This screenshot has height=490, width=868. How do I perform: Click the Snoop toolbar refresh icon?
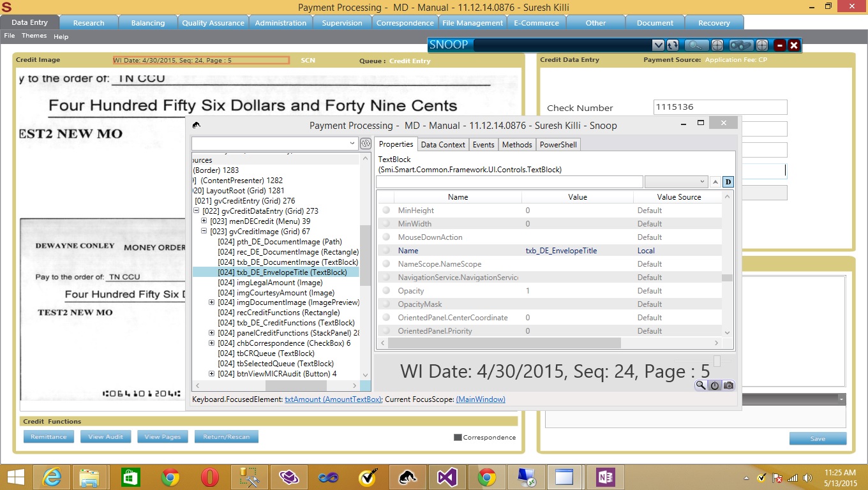click(673, 45)
